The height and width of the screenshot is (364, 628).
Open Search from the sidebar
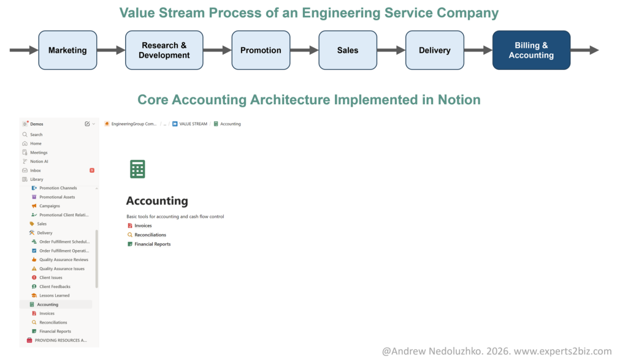pyautogui.click(x=36, y=134)
